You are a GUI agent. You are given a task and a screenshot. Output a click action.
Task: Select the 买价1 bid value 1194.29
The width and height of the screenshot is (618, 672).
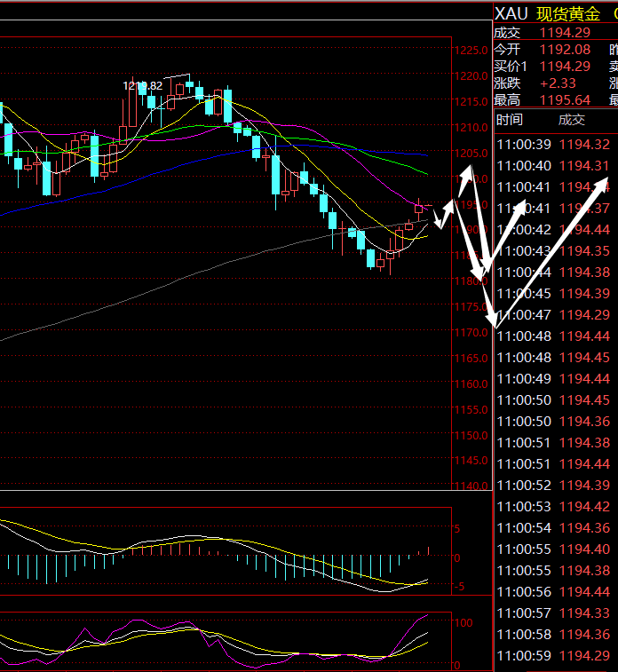tap(565, 67)
